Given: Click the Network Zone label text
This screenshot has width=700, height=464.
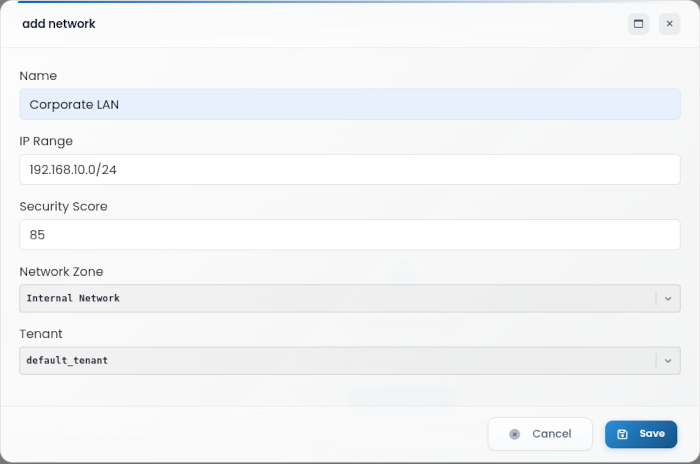Looking at the screenshot, I should (61, 272).
